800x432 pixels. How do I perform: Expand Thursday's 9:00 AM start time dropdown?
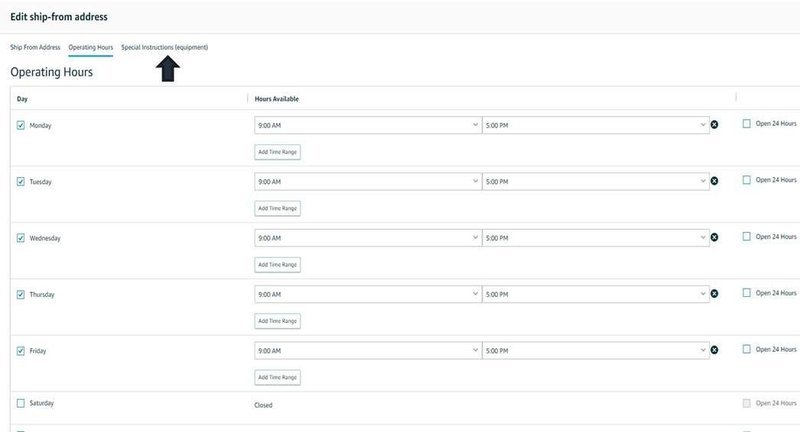tap(367, 294)
